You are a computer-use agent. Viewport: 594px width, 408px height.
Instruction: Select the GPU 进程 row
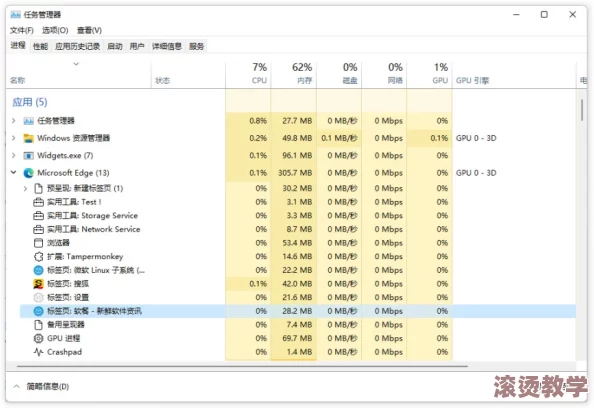[298, 338]
